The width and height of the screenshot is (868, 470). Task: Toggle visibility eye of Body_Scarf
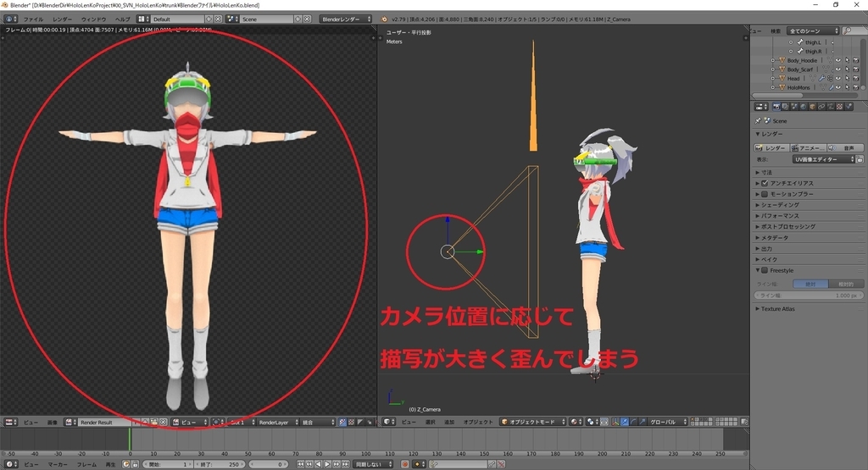click(x=838, y=69)
